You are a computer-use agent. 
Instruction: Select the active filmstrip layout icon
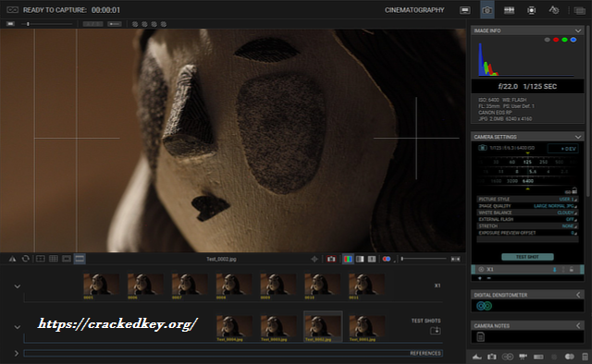tap(80, 259)
